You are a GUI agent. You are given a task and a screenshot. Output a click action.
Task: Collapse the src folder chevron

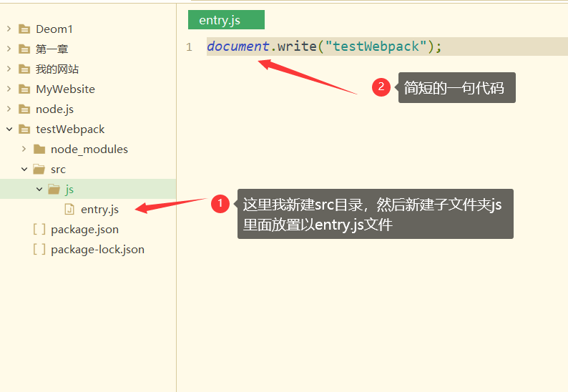click(24, 169)
